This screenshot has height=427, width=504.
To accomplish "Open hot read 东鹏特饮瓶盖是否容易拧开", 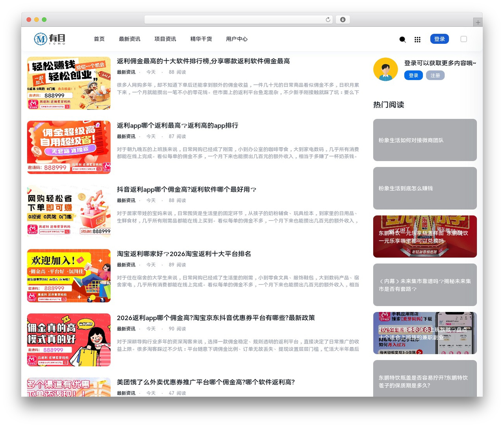I will (x=425, y=379).
